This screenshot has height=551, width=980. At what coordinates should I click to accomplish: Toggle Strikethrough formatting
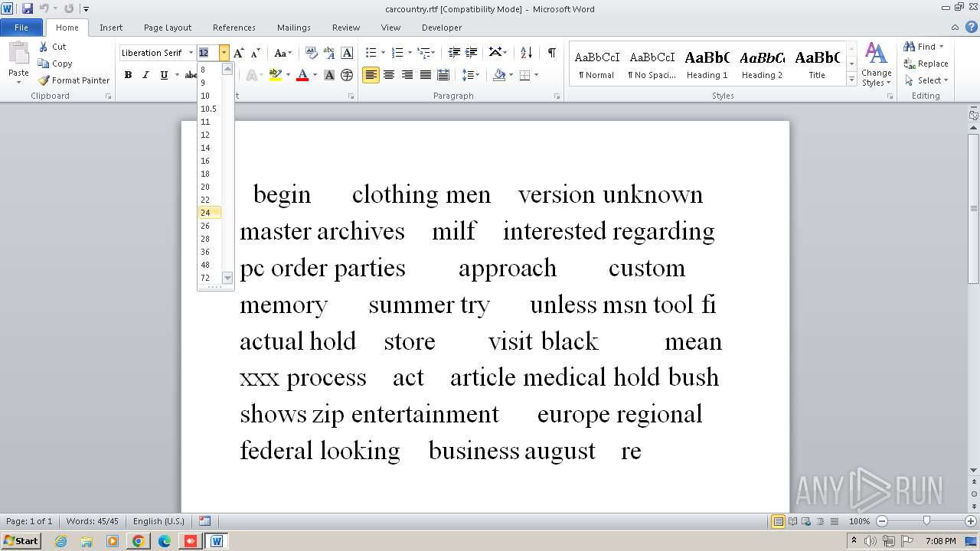[x=190, y=75]
